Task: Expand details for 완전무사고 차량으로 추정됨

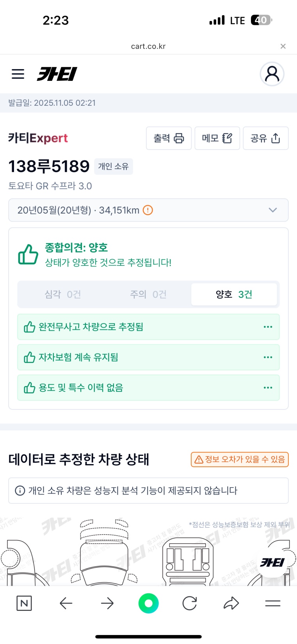Action: (268, 327)
